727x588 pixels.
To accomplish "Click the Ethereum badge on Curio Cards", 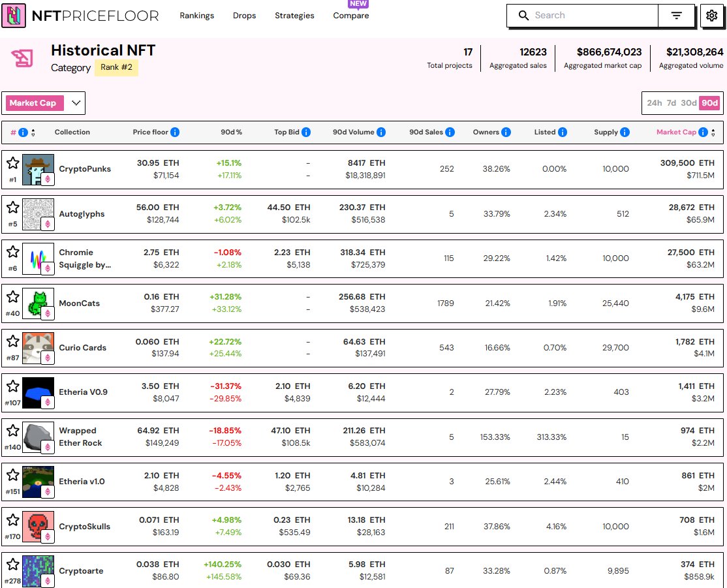I will tap(47, 358).
